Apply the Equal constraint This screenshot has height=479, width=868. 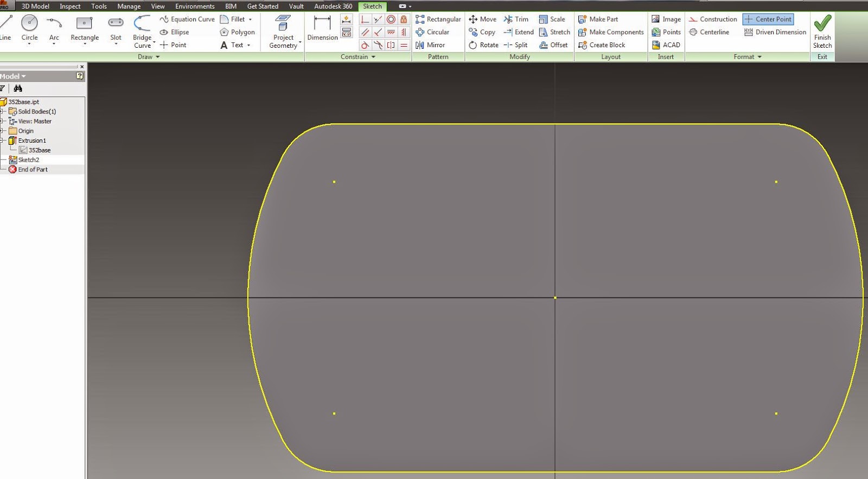click(x=404, y=46)
